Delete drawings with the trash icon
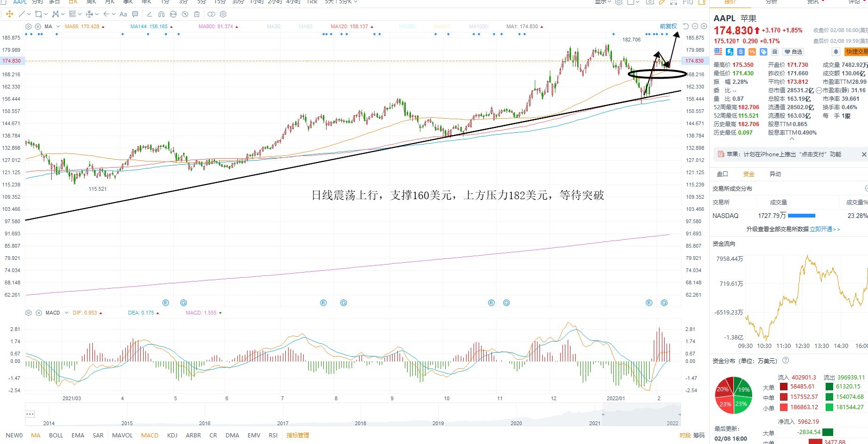The width and height of the screenshot is (868, 444). tap(197, 14)
